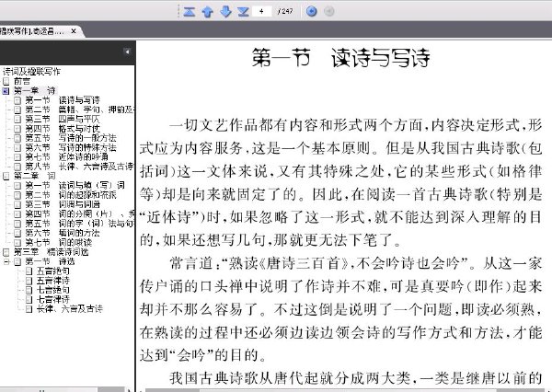This screenshot has height=392, width=552.
Task: Select the 第二章 词 bookmark label
Action: (x=35, y=176)
